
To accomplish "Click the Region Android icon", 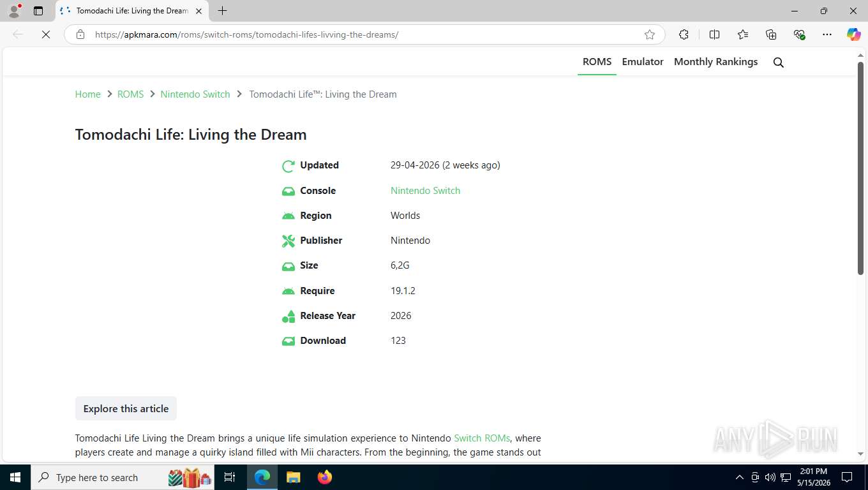I will click(288, 216).
